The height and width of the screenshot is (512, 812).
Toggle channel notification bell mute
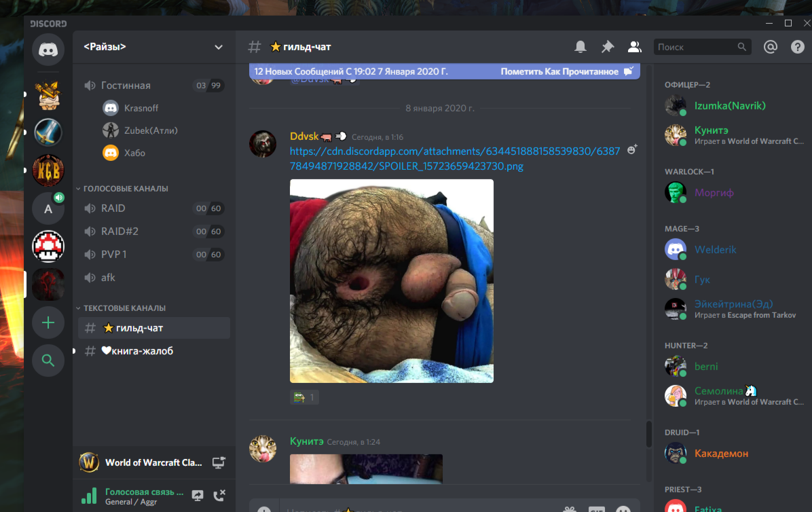click(580, 47)
